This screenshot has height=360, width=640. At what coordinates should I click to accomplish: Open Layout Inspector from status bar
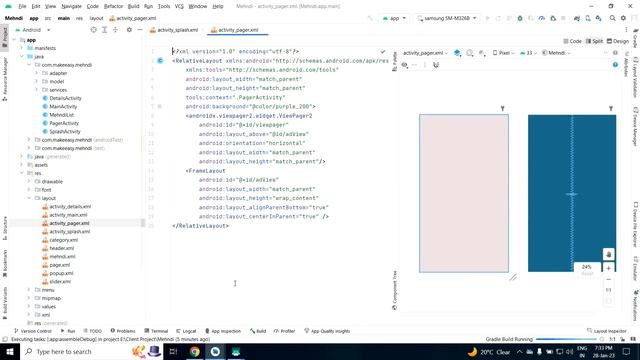coord(607,331)
